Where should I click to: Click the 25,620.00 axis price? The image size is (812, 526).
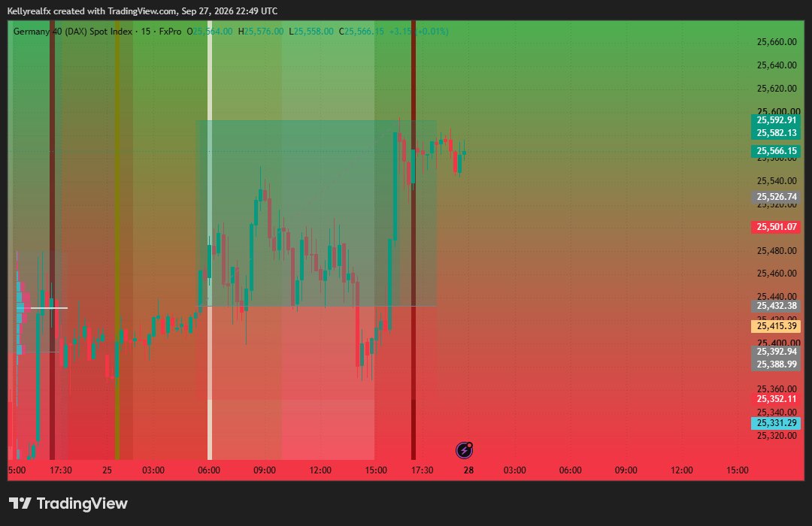776,89
